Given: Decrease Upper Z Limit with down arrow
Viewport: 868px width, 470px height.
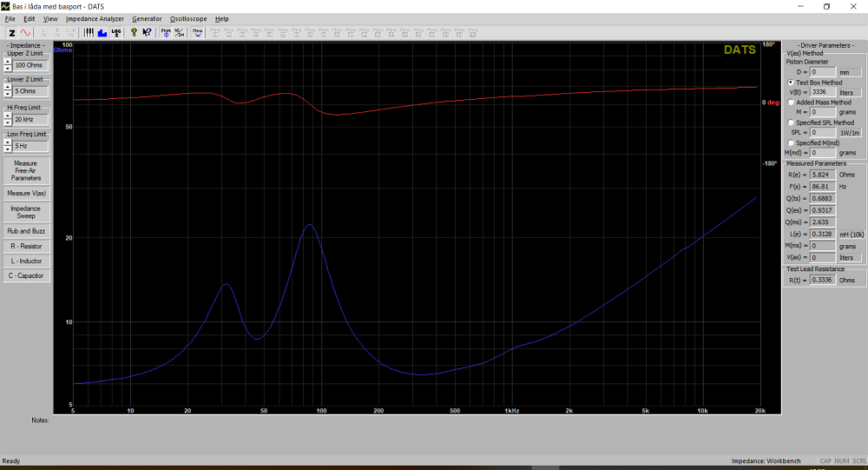Looking at the screenshot, I should [8, 69].
